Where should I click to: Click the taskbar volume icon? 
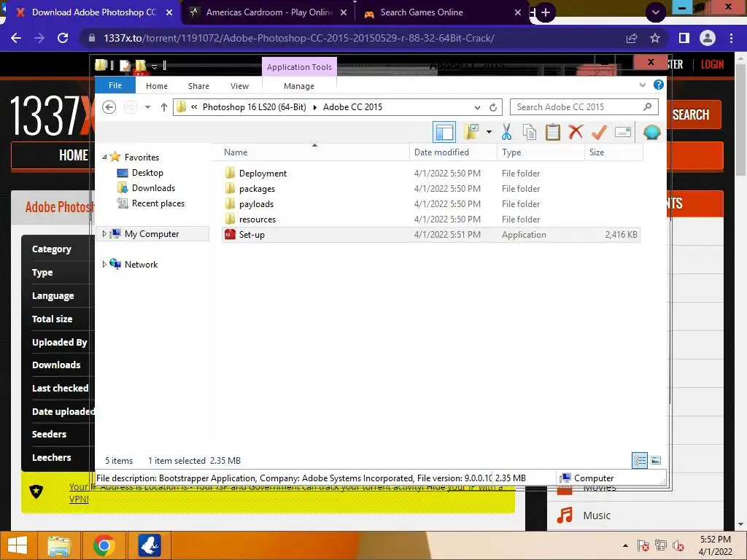[678, 545]
